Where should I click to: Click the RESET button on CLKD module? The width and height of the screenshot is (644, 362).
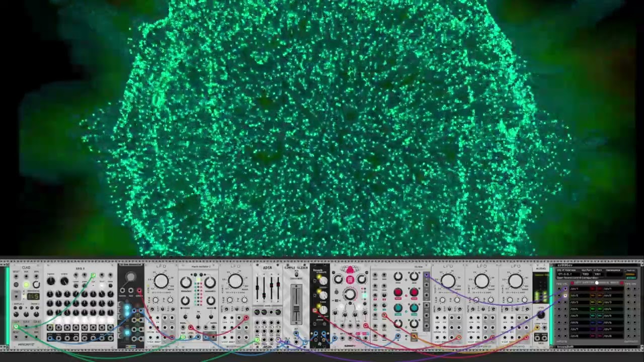click(16, 285)
